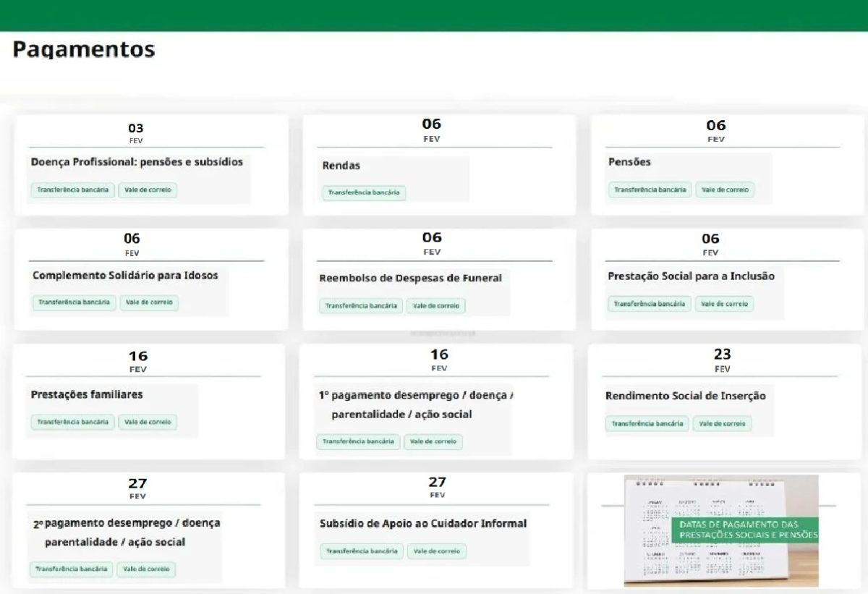Open 'Complemento Solidário para Idosos' title
This screenshot has height=594, width=868.
click(x=125, y=276)
